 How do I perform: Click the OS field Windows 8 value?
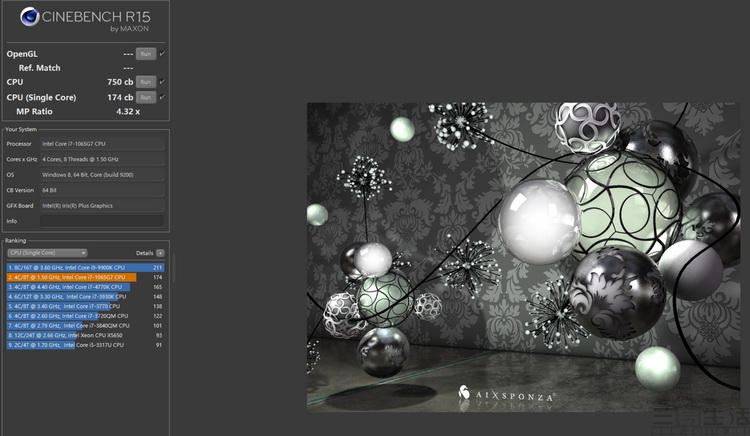tap(102, 174)
